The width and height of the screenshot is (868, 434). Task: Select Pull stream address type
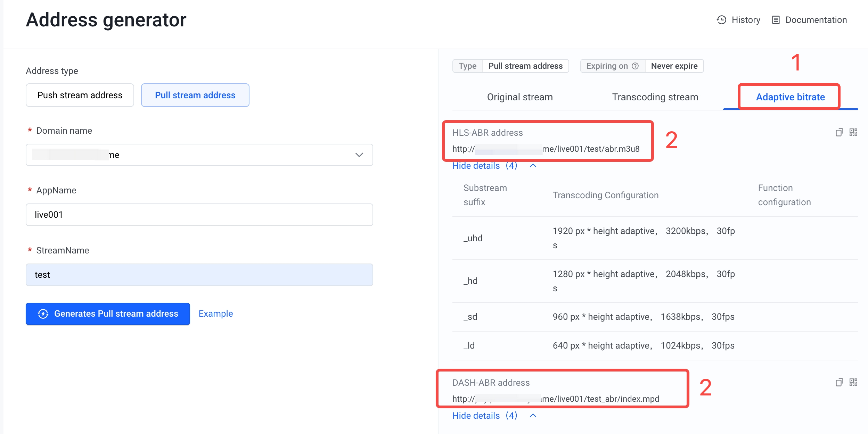pyautogui.click(x=195, y=95)
